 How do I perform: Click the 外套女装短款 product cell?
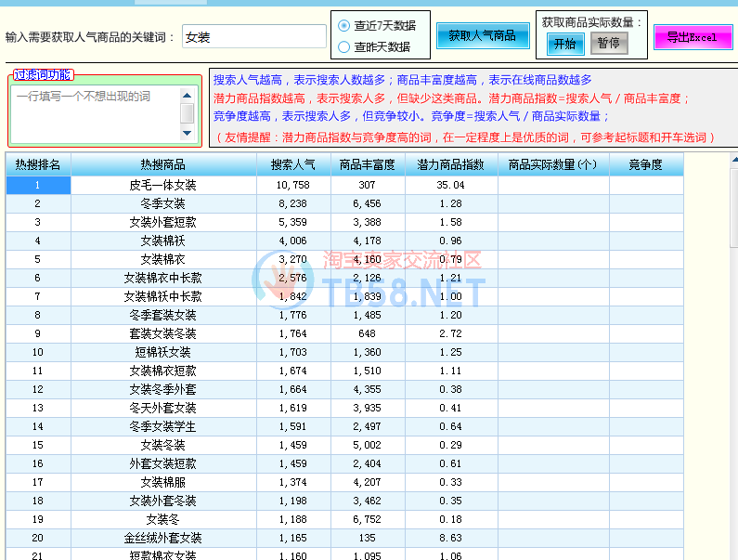click(163, 464)
